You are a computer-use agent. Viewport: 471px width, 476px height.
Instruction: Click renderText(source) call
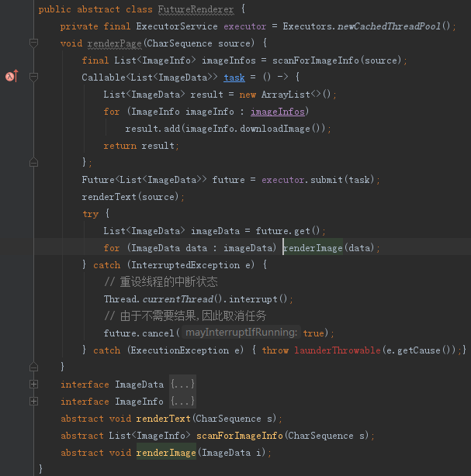[130, 197]
